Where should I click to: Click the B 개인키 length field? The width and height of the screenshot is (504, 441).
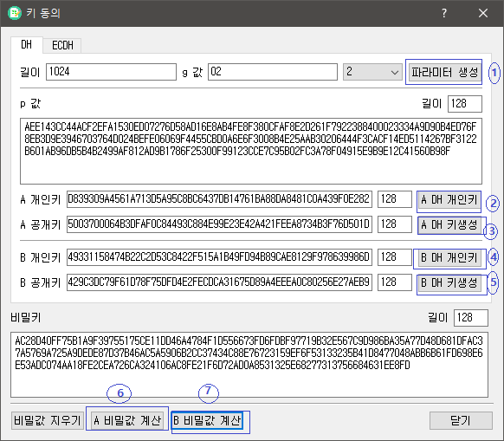[x=395, y=257]
